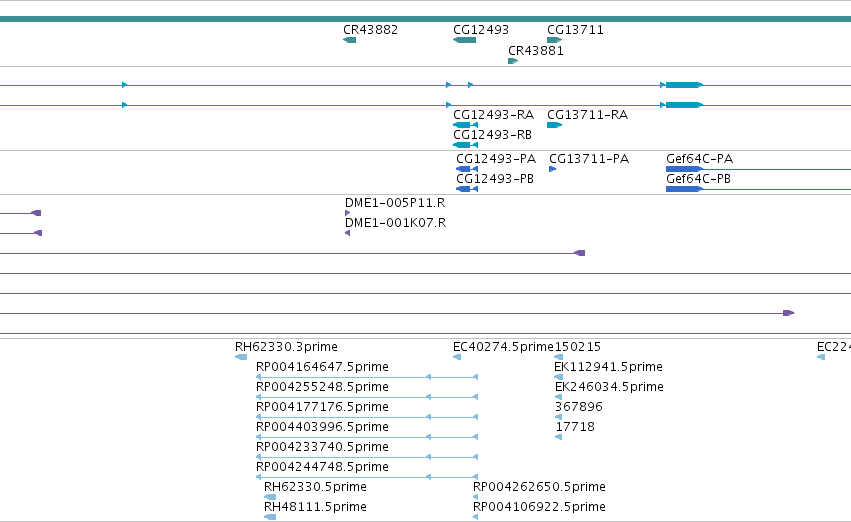This screenshot has width=851, height=522.
Task: Select the DME1-001K07.R marker label
Action: coord(396,223)
